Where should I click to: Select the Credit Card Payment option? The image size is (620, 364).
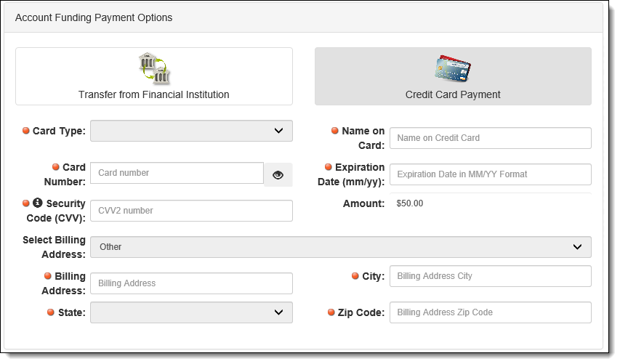[x=453, y=76]
